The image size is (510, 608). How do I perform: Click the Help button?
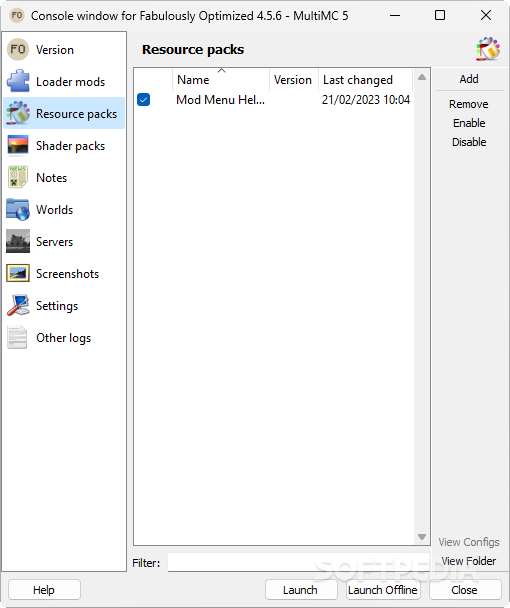tap(44, 590)
